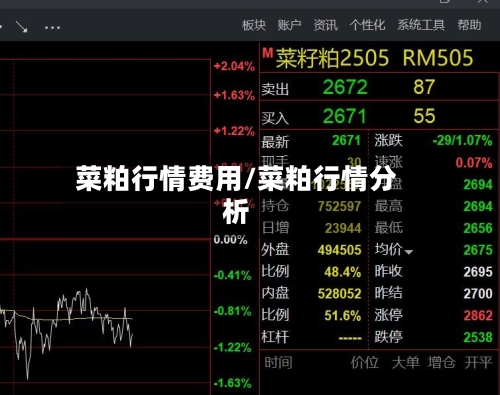500x395 pixels.
Task: Click the 时间 column header
Action: pos(278,362)
